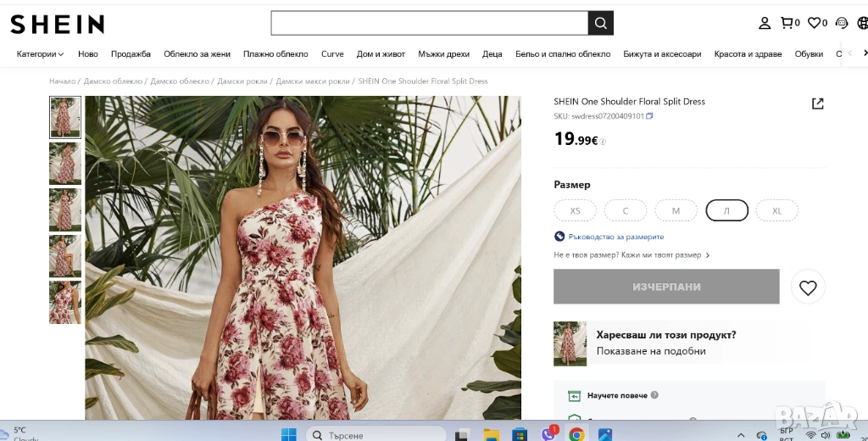
Task: Select size С
Action: click(626, 210)
